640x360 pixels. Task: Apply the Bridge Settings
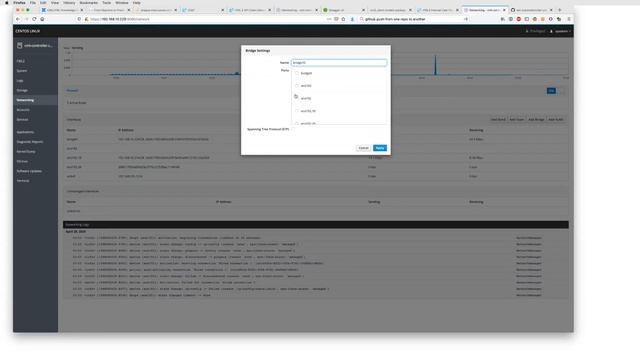coord(380,148)
